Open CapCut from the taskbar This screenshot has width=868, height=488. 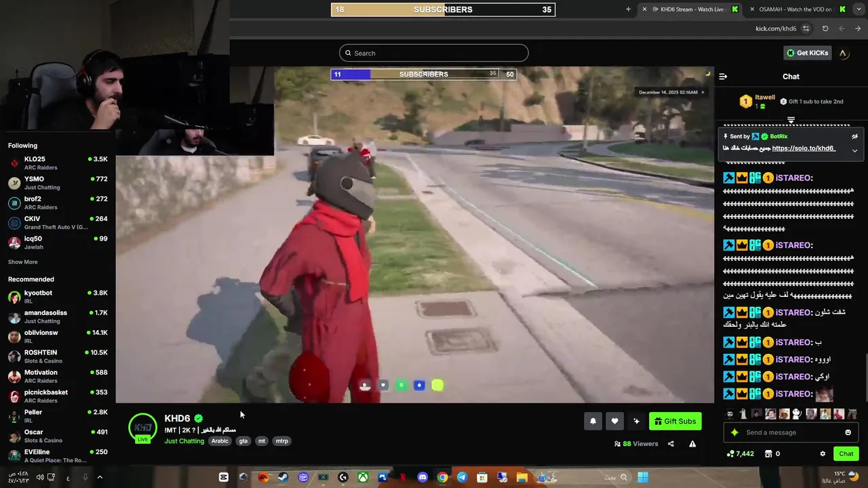(223, 477)
